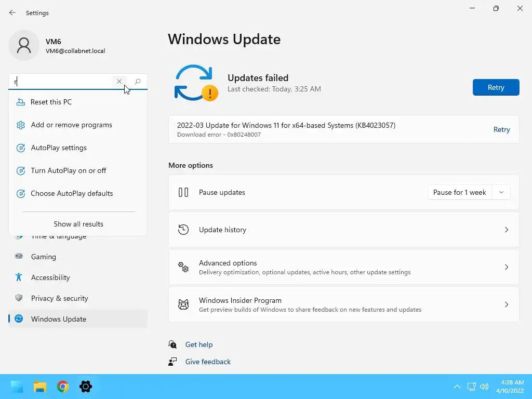The image size is (532, 399).
Task: Open Accessibility settings in the sidebar
Action: (x=78, y=277)
